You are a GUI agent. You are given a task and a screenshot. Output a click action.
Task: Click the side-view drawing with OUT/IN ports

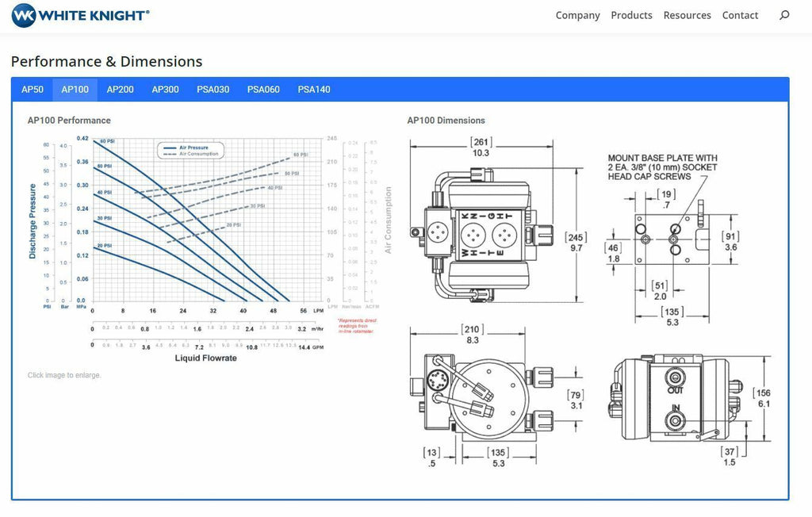pyautogui.click(x=690, y=409)
